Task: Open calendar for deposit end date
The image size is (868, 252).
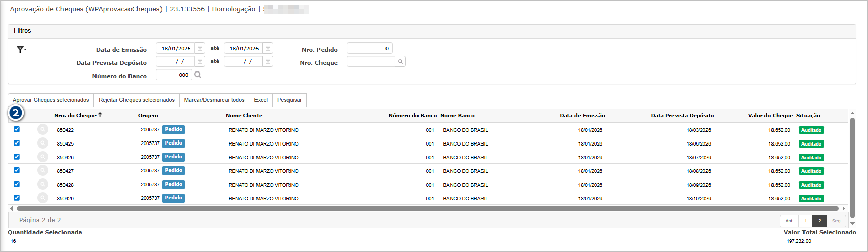Action: point(268,62)
